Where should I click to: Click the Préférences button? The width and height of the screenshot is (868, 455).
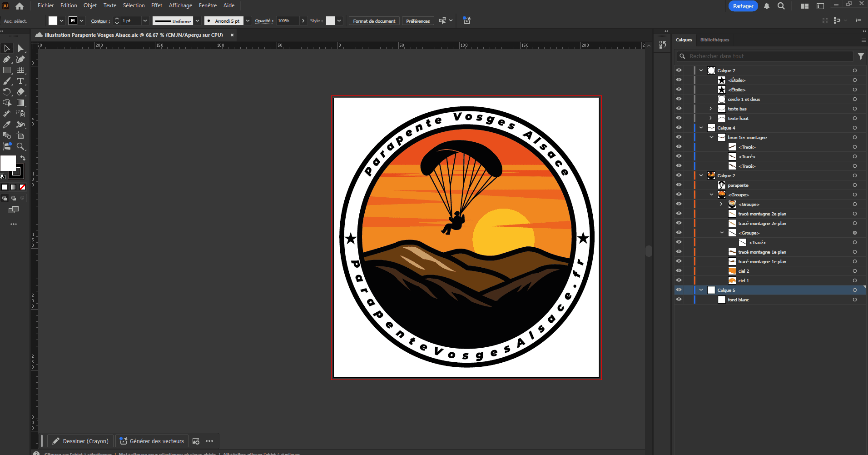[418, 21]
